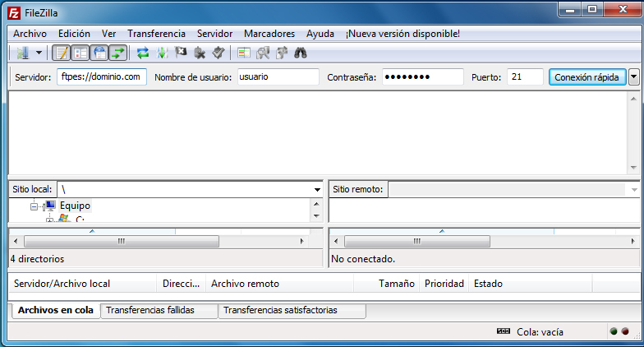The height and width of the screenshot is (347, 644).
Task: Click the Conexión rápida button
Action: [x=587, y=77]
